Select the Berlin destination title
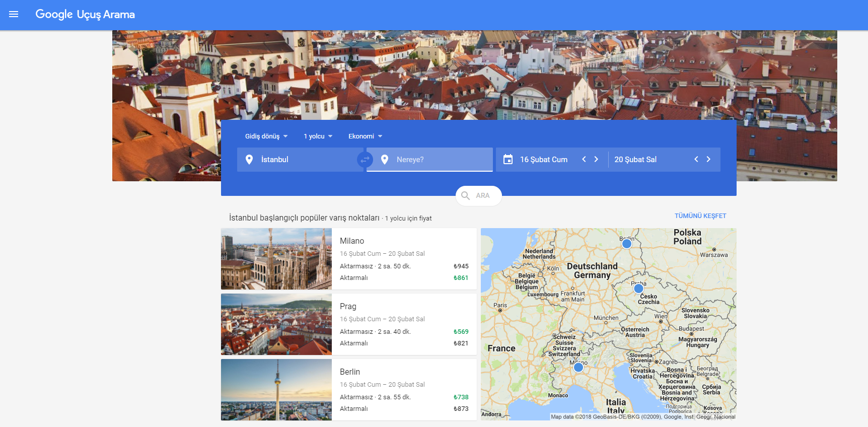The width and height of the screenshot is (868, 427). [x=350, y=372]
